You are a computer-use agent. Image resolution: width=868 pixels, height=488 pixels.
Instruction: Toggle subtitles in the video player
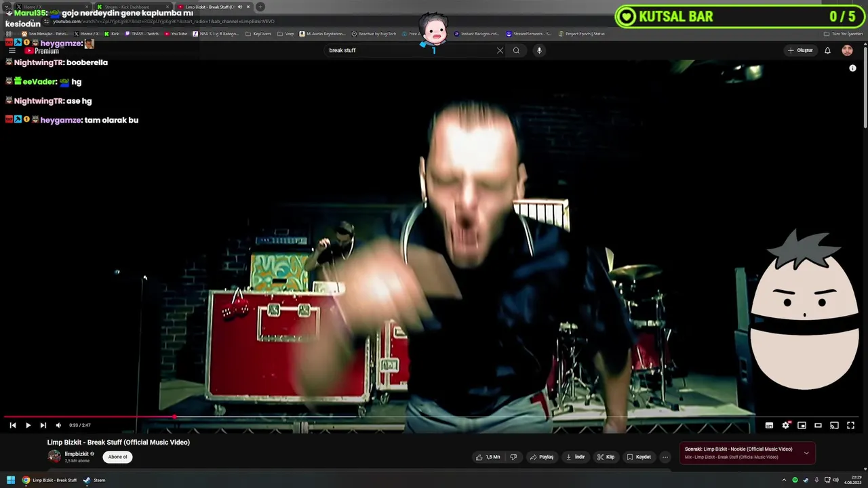pyautogui.click(x=769, y=425)
